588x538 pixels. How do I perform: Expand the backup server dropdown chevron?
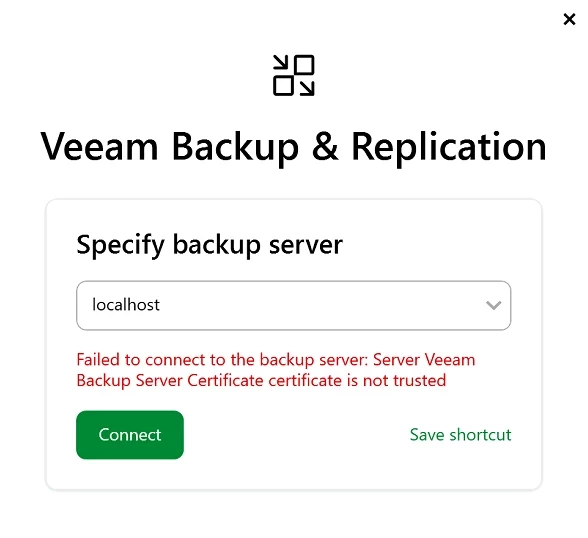click(493, 305)
